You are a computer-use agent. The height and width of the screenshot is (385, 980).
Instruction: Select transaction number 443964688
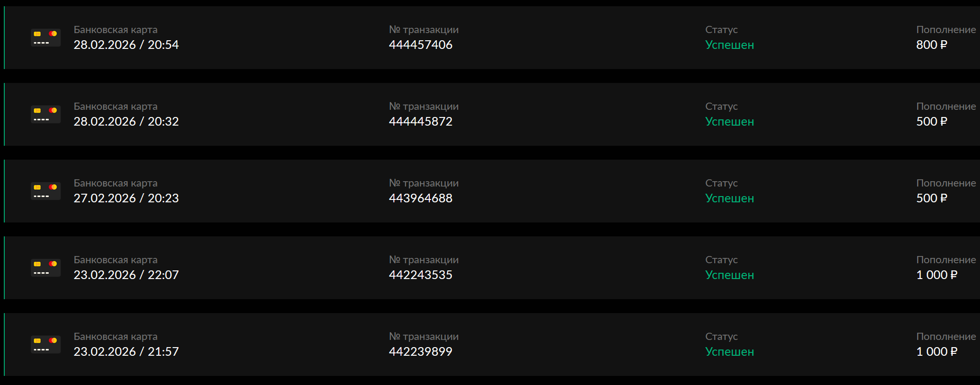click(420, 198)
